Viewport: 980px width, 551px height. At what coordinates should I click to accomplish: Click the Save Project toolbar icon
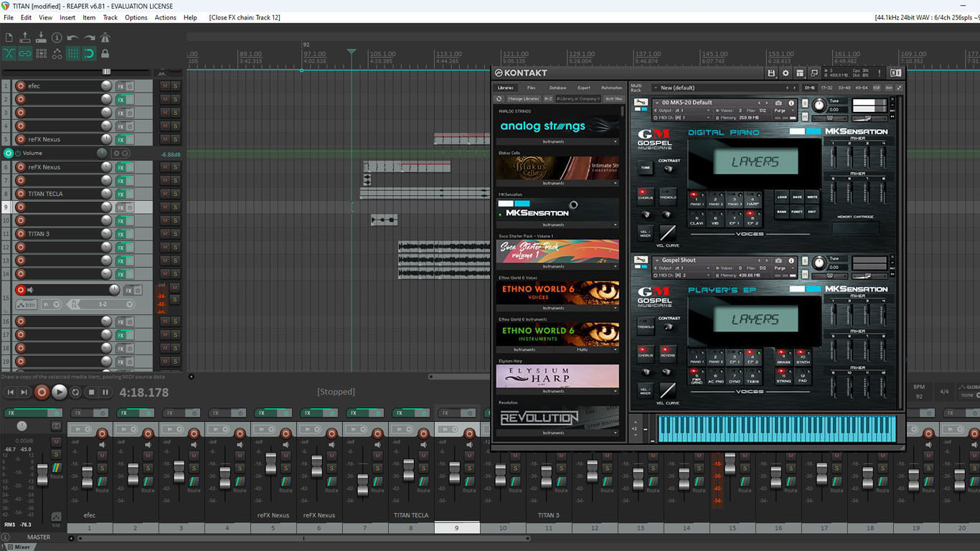tap(41, 37)
